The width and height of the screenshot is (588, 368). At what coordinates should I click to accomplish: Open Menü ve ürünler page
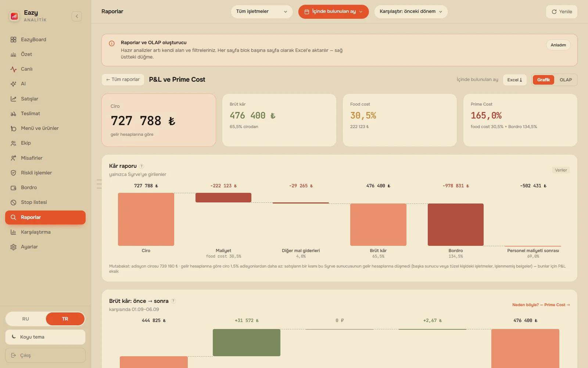(45, 128)
